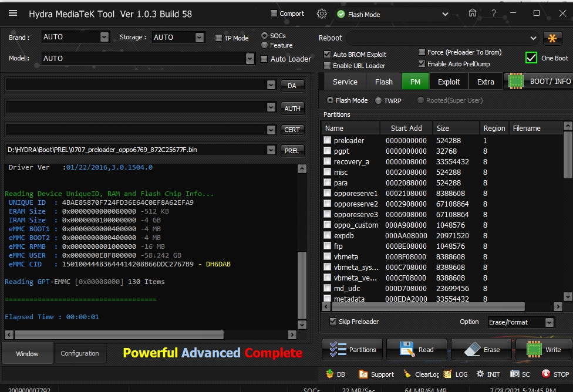Viewport: 573px width, 392px height.
Task: Open the LOG icon
Action: click(447, 374)
